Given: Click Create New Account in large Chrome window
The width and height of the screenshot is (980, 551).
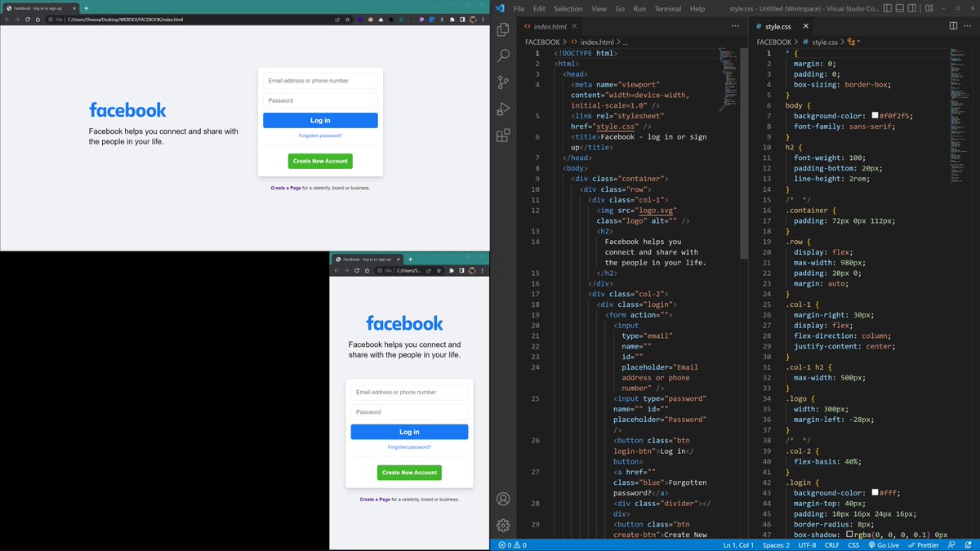Looking at the screenshot, I should (320, 161).
